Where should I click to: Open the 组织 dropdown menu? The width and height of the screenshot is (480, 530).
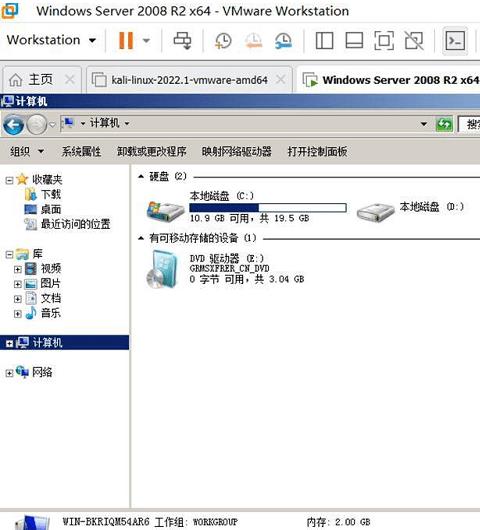(x=27, y=151)
